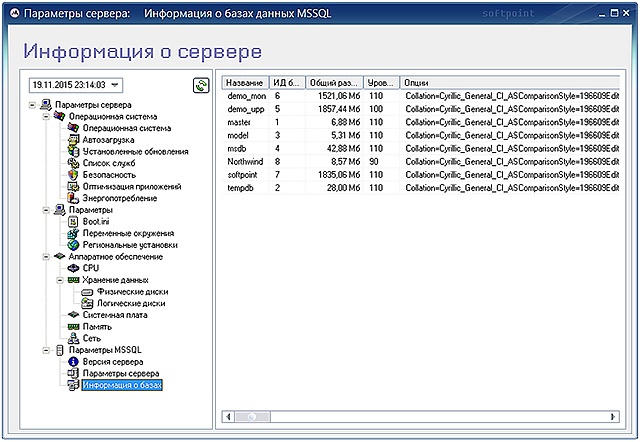This screenshot has height=442, width=640.
Task: Click the horizontal scrollbar thumb
Action: (x=252, y=417)
